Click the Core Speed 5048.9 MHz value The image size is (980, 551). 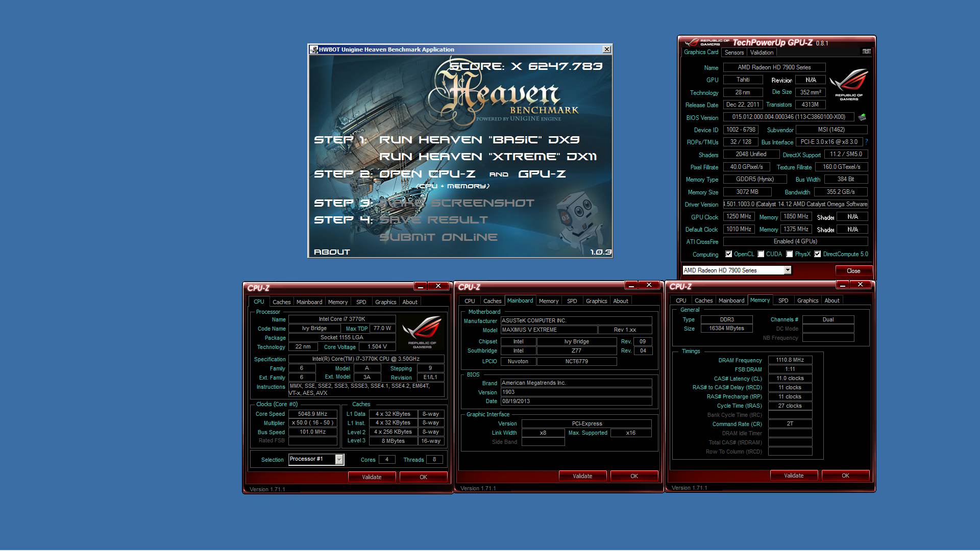[312, 414]
